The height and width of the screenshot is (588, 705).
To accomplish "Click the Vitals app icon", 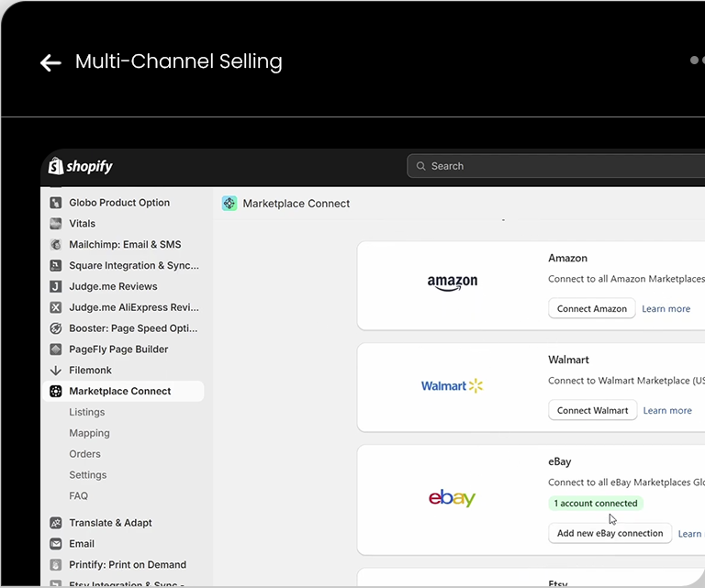I will click(x=56, y=224).
